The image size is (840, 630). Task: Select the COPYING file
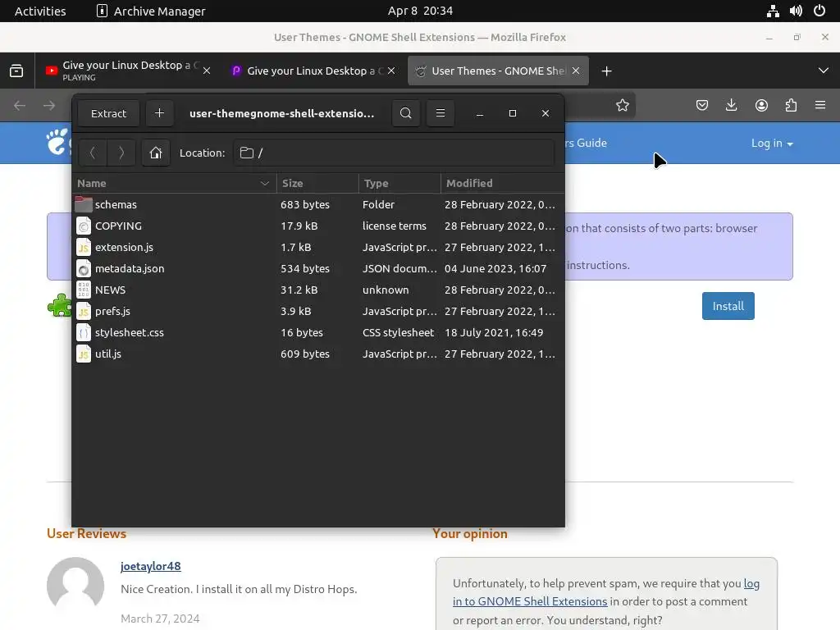pyautogui.click(x=318, y=226)
